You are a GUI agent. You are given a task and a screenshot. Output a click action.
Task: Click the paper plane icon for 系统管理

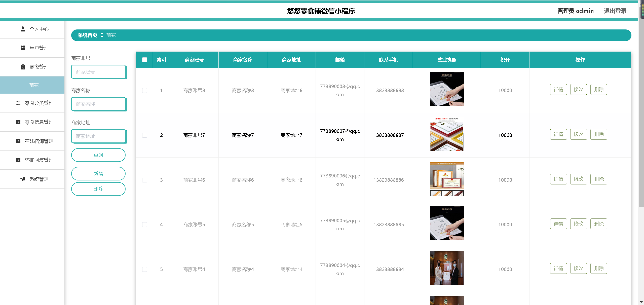[23, 179]
